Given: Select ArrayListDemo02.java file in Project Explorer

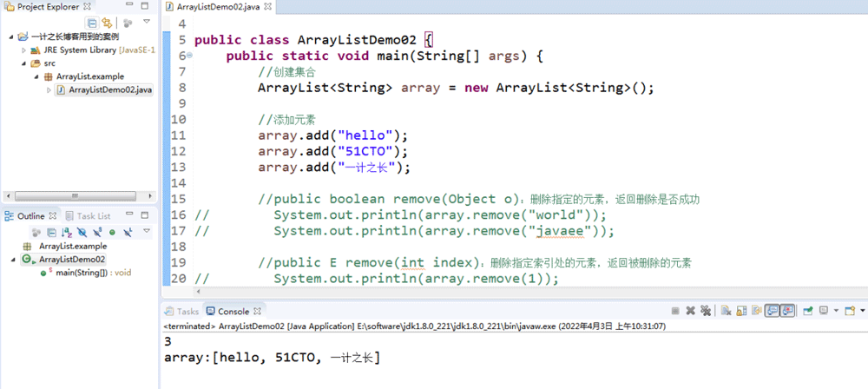Looking at the screenshot, I should point(104,89).
